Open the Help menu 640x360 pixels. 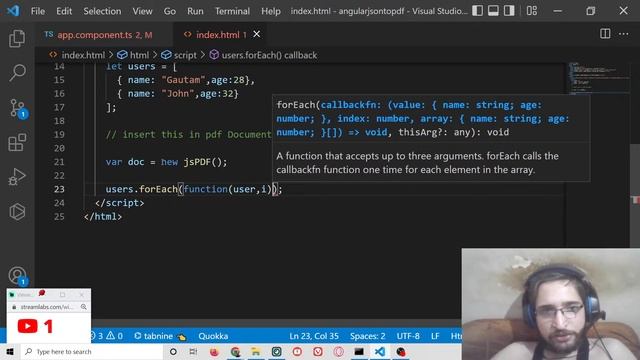[271, 11]
